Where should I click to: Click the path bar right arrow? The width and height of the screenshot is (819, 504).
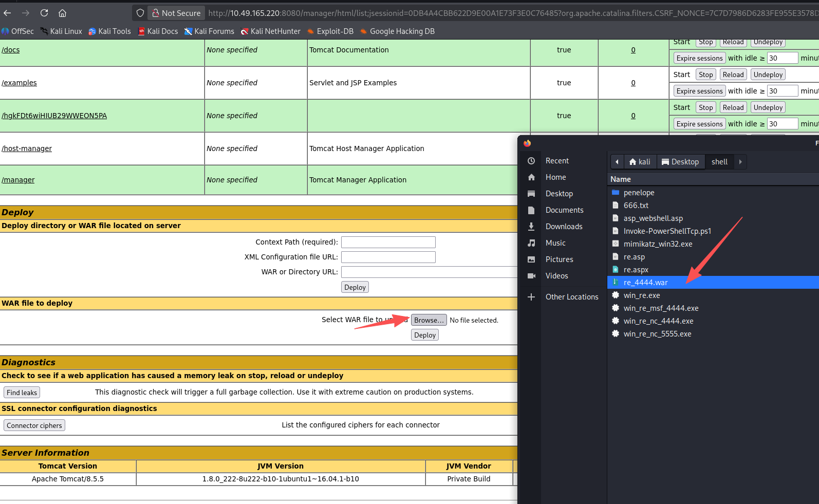740,162
